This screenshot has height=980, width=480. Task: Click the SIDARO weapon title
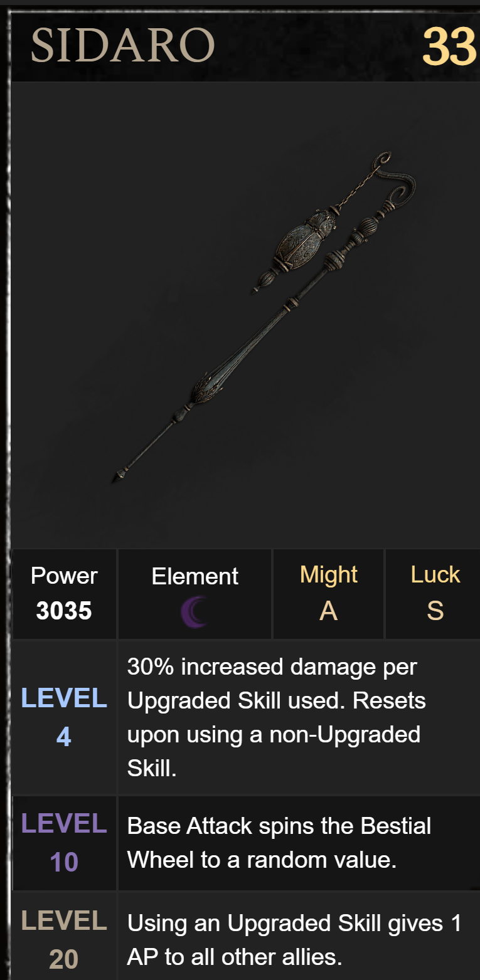pos(123,46)
